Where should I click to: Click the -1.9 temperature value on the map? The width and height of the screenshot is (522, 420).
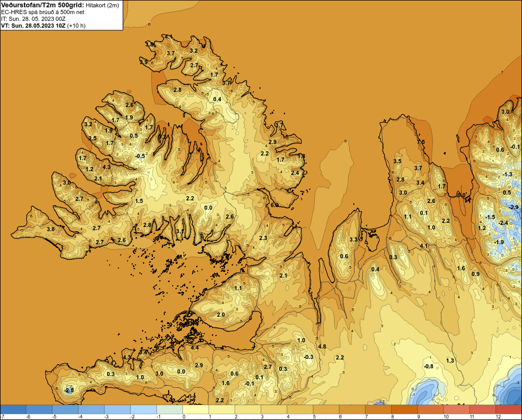pyautogui.click(x=499, y=242)
